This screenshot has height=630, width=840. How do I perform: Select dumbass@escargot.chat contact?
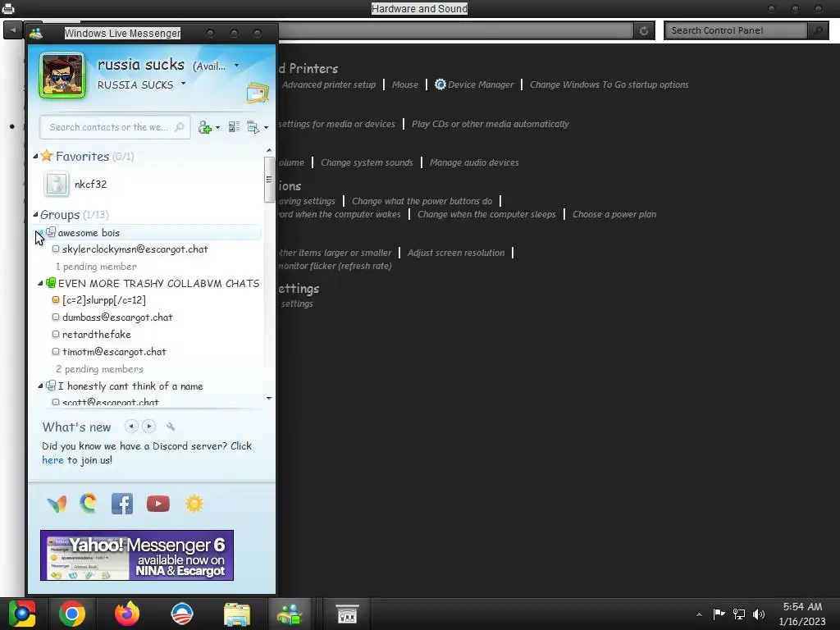tap(117, 317)
